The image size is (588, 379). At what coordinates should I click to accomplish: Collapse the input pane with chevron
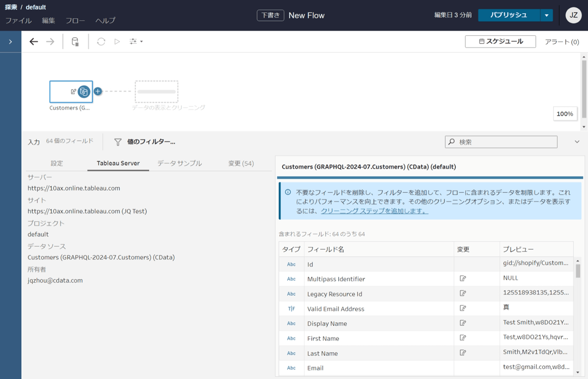[577, 142]
